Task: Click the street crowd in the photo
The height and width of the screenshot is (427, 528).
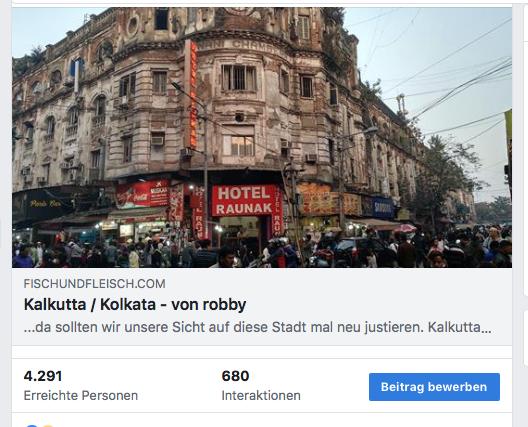Action: coord(262,249)
